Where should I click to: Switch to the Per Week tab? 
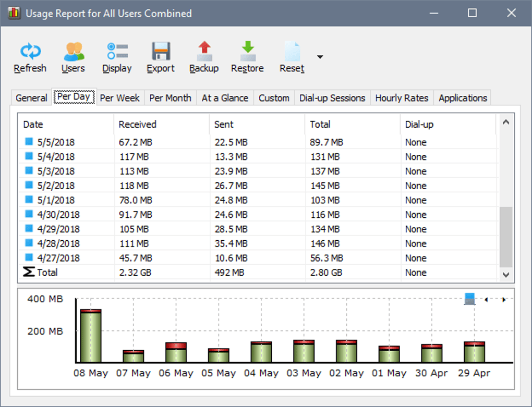click(x=119, y=98)
